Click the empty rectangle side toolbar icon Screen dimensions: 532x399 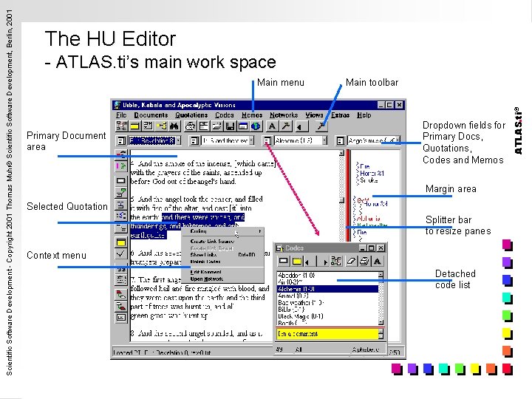click(120, 180)
